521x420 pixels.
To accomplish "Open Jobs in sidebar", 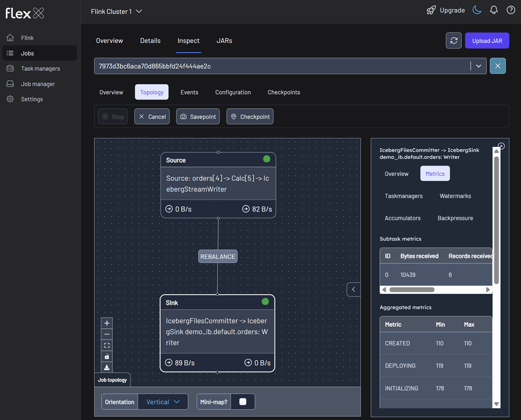I will pyautogui.click(x=39, y=53).
